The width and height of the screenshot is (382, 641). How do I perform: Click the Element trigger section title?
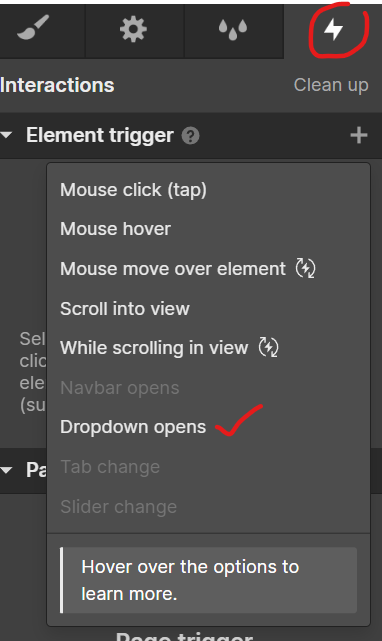coord(100,135)
